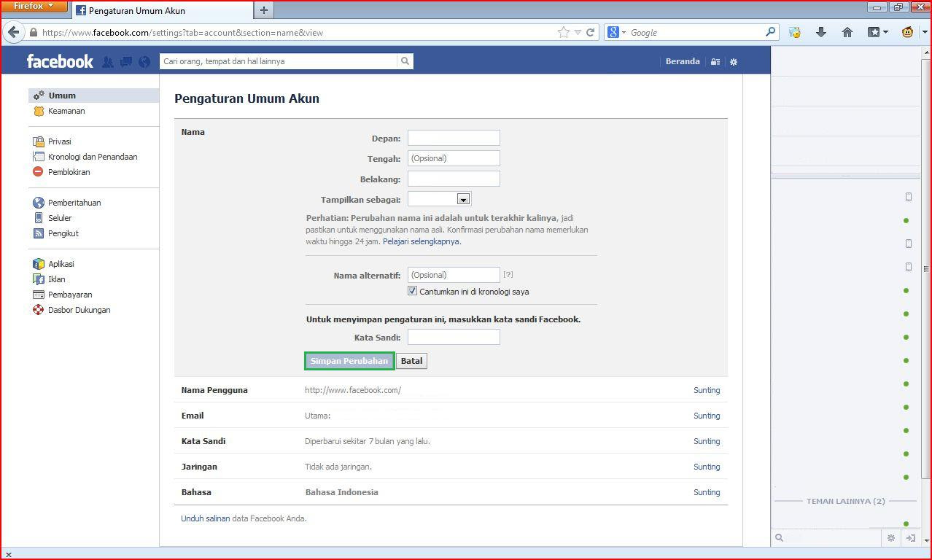Click the Depan name field
The height and width of the screenshot is (560, 932).
(454, 138)
